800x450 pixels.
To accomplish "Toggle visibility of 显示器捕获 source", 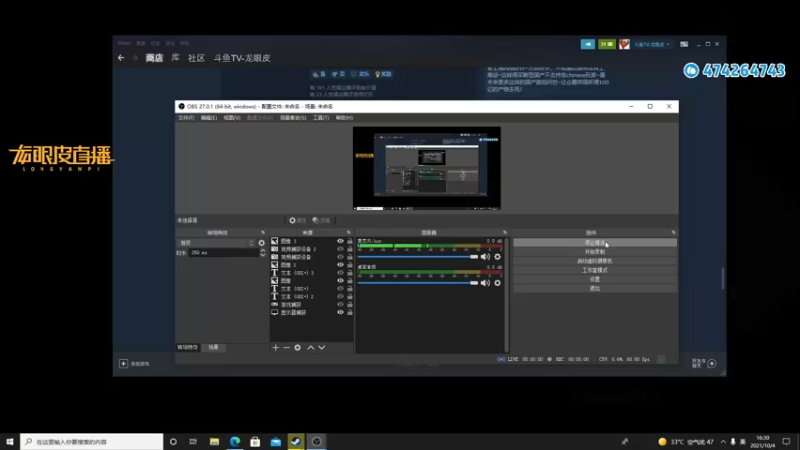I will click(340, 312).
